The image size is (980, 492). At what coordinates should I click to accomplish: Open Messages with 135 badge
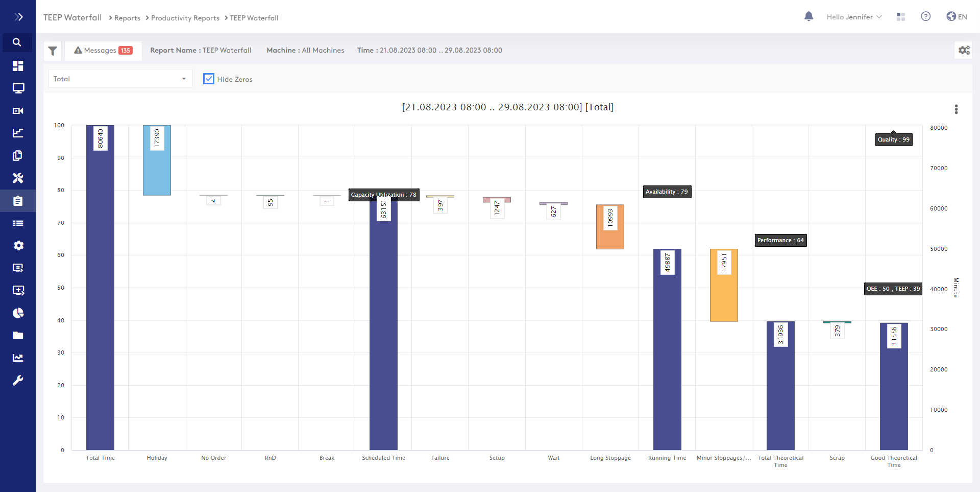click(x=103, y=51)
